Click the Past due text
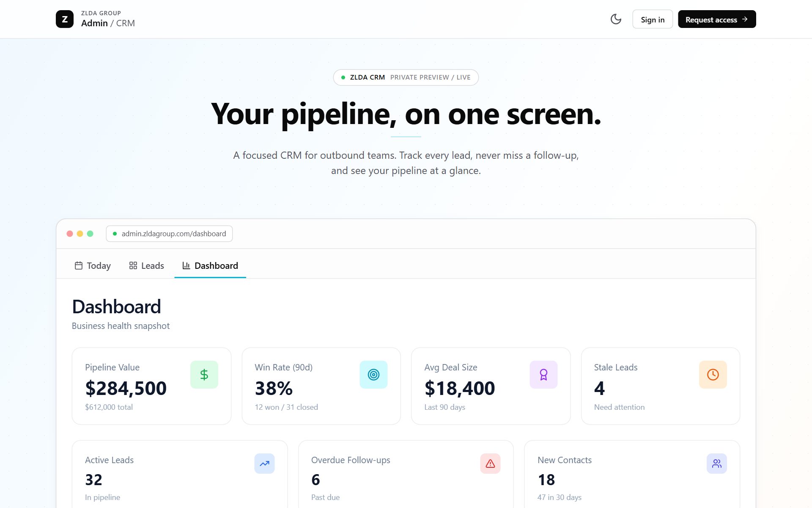 325,497
